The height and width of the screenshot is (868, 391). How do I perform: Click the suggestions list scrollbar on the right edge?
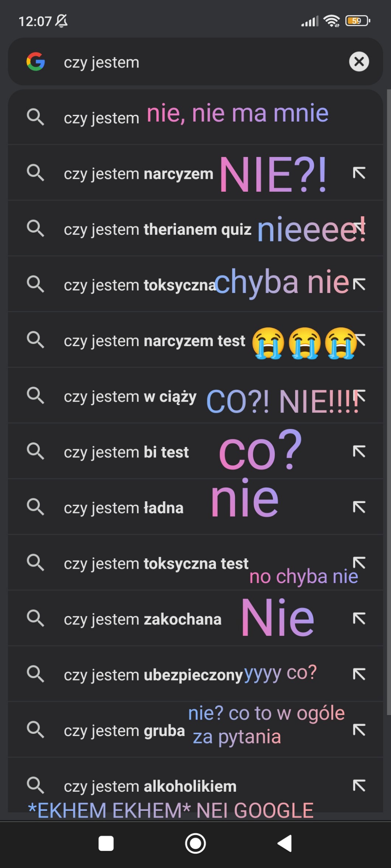[389, 402]
